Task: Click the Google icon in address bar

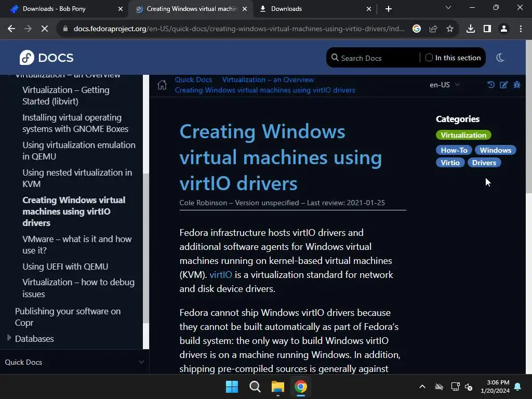Action: tap(417, 29)
